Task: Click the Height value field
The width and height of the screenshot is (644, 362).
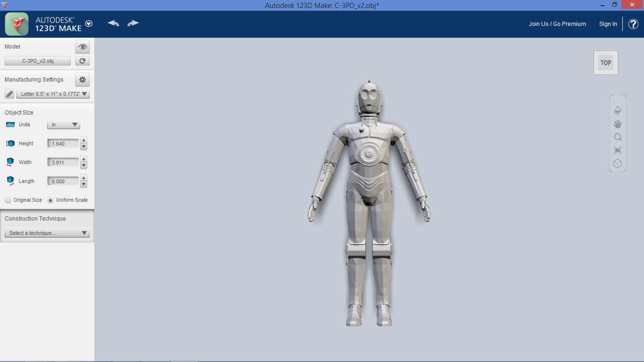Action: [x=63, y=143]
